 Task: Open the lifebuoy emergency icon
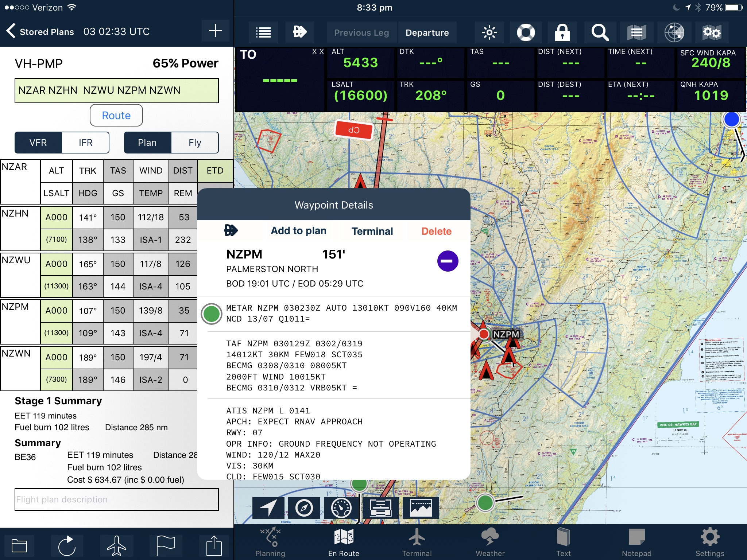(526, 32)
